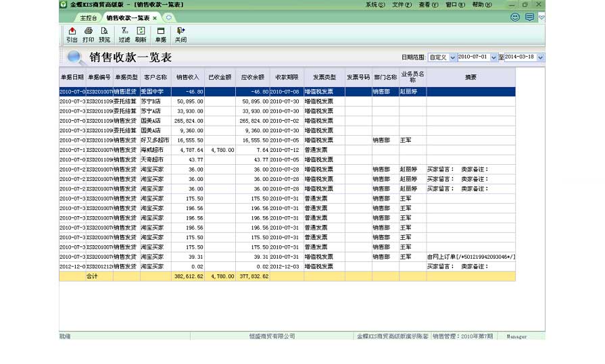The height and width of the screenshot is (364, 605).
Task: Expand the 自定义 date range dropdown
Action: pyautogui.click(x=452, y=57)
